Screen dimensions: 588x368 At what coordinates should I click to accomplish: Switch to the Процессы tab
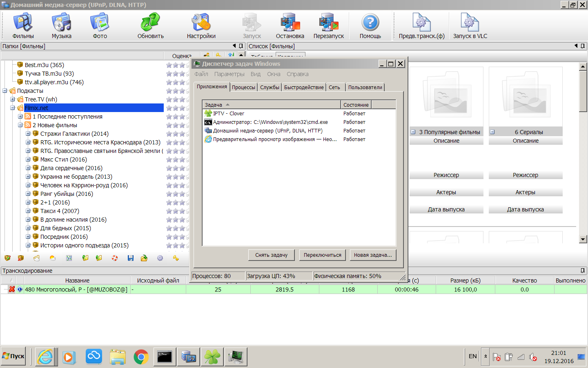click(243, 87)
